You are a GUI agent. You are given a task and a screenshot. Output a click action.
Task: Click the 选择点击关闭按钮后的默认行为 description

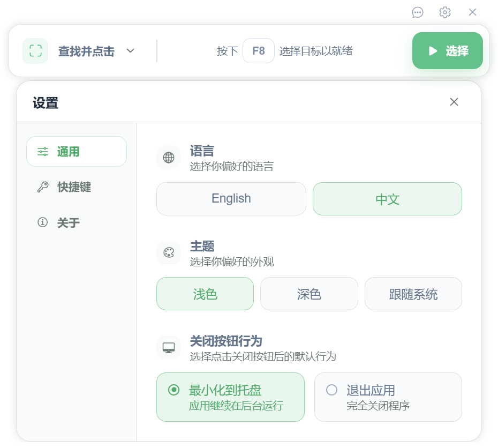(263, 356)
